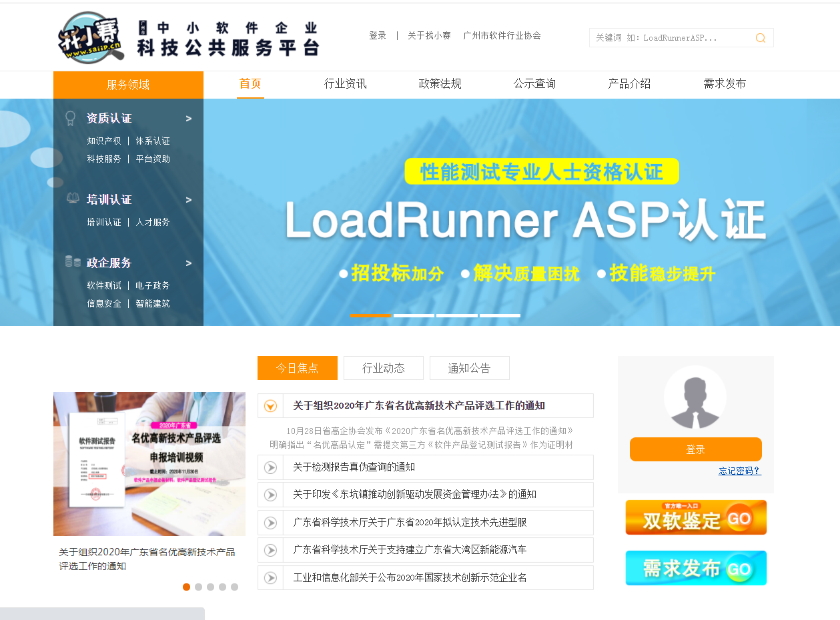Open the 2020年国家技术创新示范企业名 article

(410, 578)
